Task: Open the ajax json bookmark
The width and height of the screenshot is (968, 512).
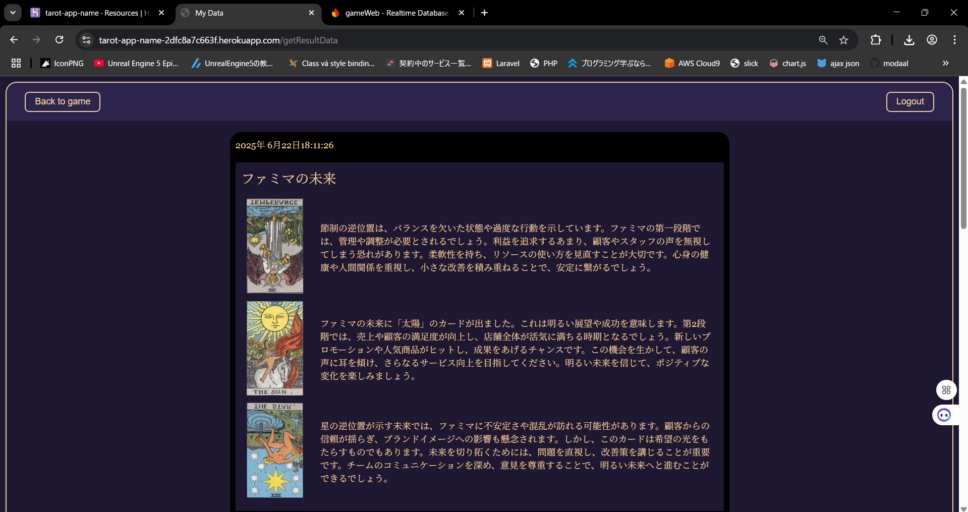Action: (x=838, y=63)
